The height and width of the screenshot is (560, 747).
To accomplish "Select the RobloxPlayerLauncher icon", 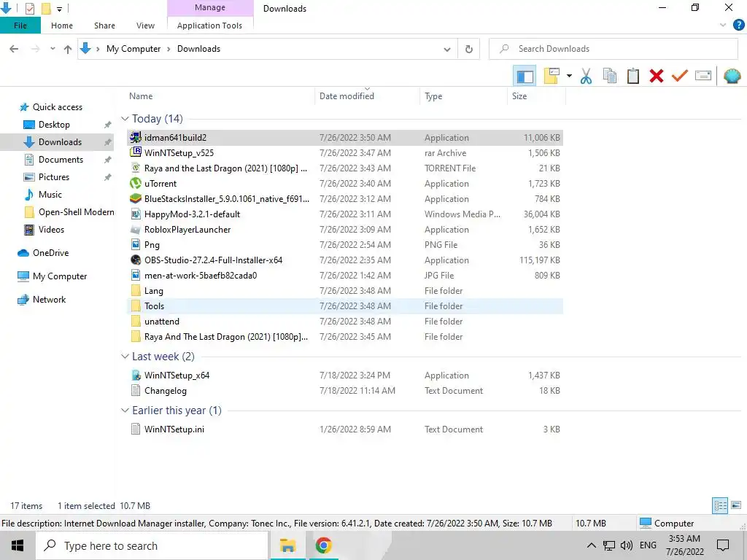I will [x=136, y=230].
